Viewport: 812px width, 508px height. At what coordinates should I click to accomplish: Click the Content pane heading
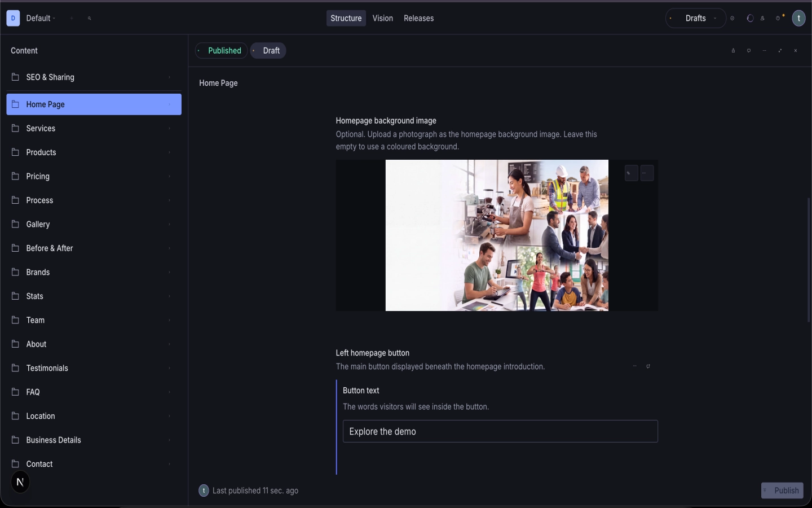tap(24, 51)
